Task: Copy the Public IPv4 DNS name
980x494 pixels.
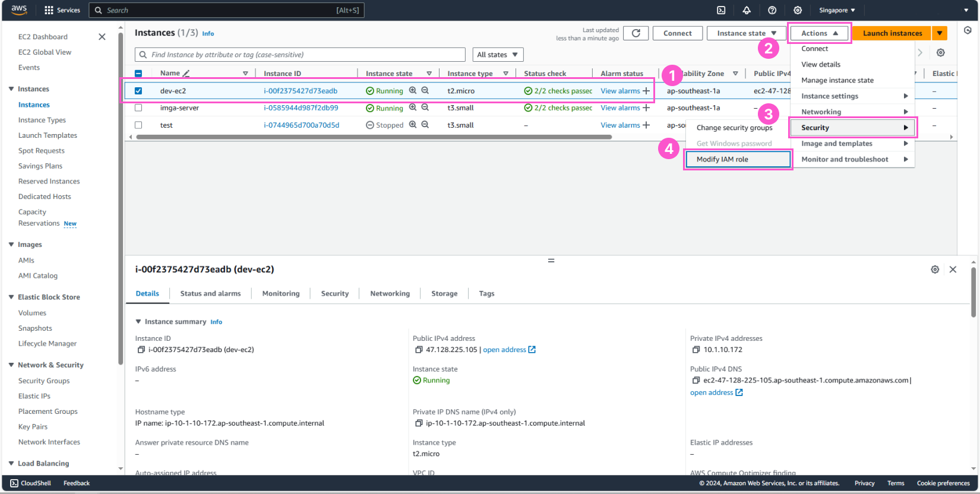Action: pyautogui.click(x=696, y=381)
